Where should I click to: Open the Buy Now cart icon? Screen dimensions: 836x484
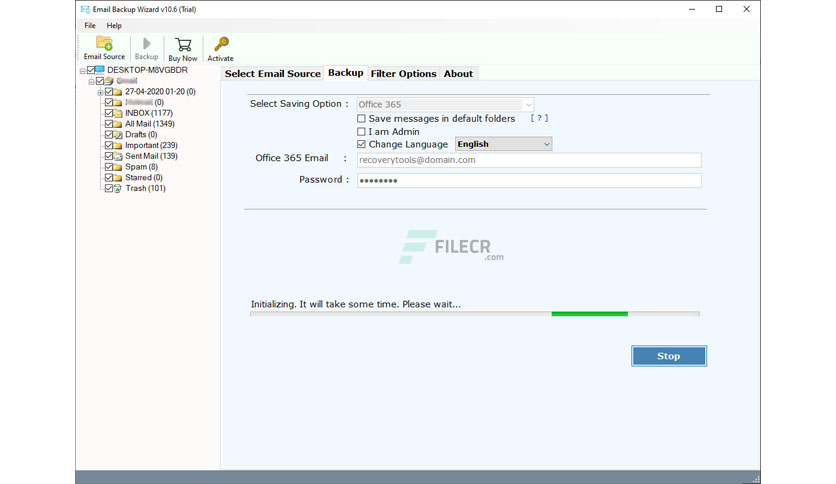click(x=183, y=45)
